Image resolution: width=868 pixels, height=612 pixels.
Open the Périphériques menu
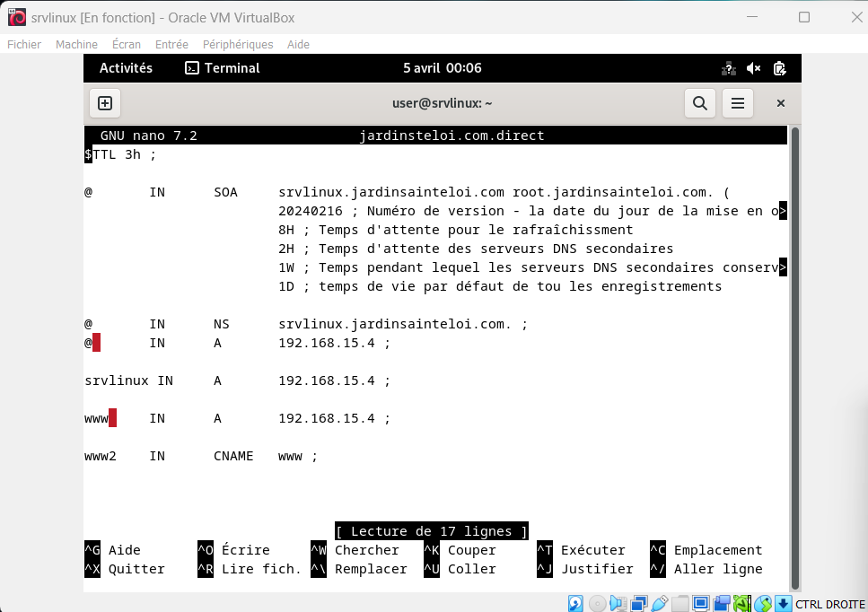(x=238, y=44)
